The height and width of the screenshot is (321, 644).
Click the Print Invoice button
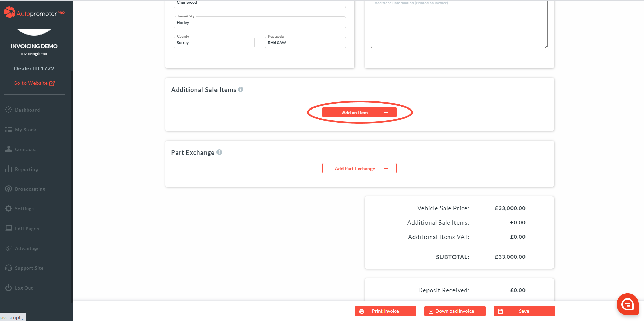coord(385,311)
